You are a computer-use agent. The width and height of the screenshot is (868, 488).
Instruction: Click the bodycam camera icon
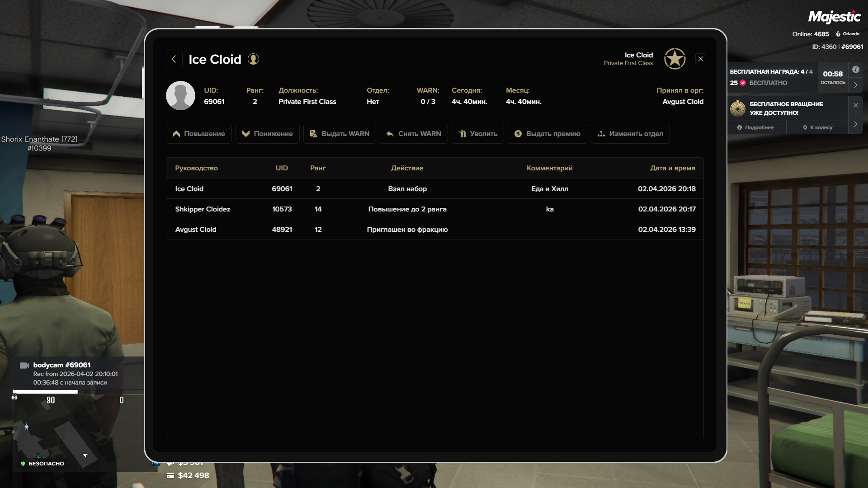24,365
